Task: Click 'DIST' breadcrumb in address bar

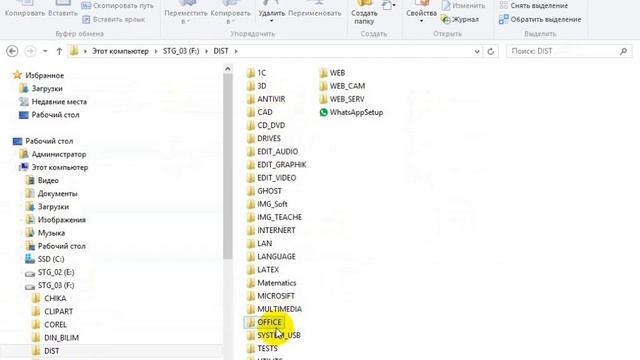Action: click(221, 51)
